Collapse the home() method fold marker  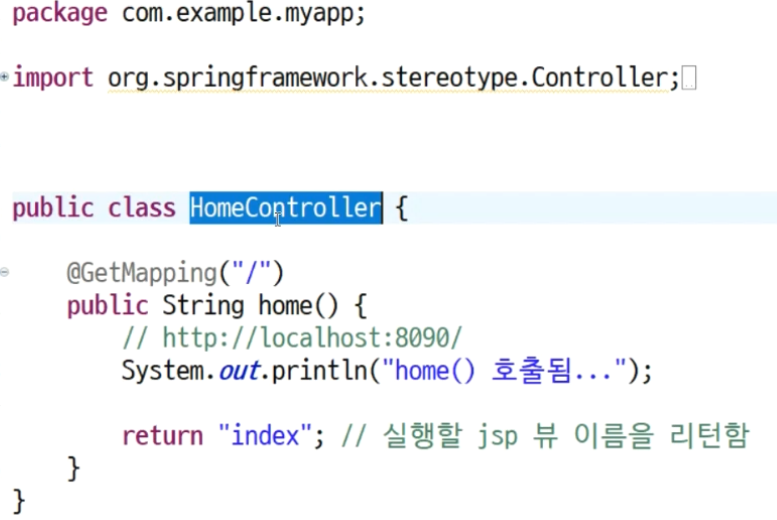point(4,272)
